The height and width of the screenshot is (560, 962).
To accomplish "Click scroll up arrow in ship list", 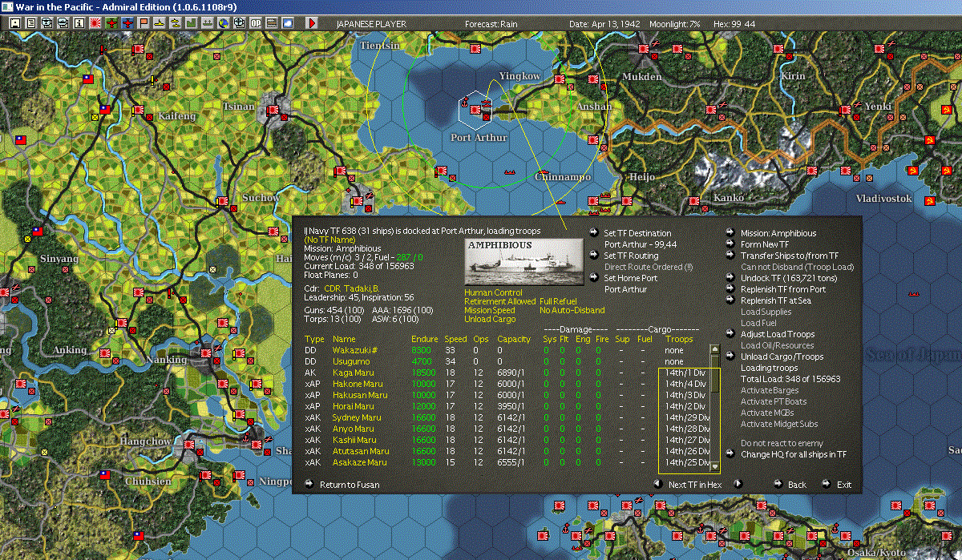I will tap(715, 348).
